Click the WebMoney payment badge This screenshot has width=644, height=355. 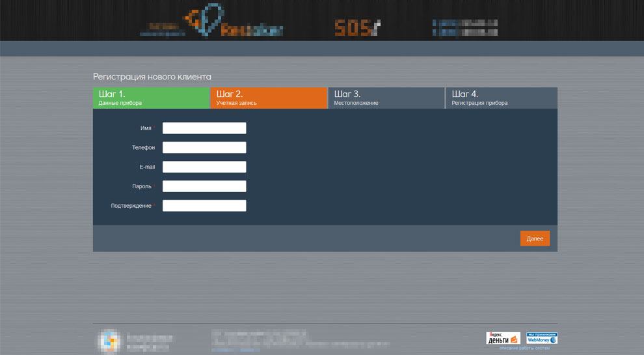click(x=541, y=338)
